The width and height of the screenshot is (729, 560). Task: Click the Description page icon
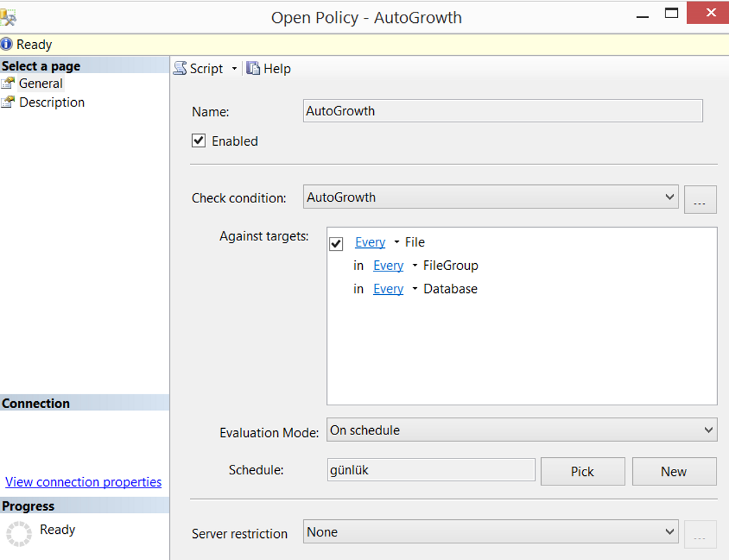8,102
